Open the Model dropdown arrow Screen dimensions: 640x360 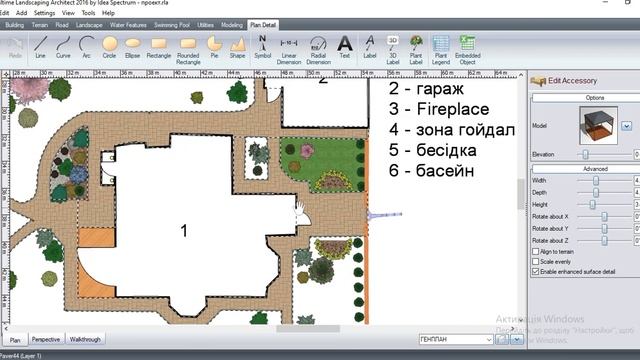click(627, 126)
